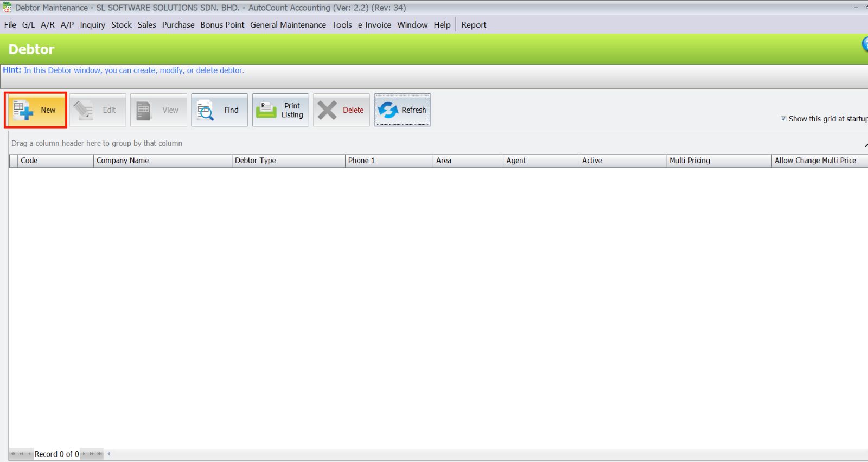The image size is (868, 462).
Task: Click the AutoCount app icon in title bar
Action: coord(7,8)
